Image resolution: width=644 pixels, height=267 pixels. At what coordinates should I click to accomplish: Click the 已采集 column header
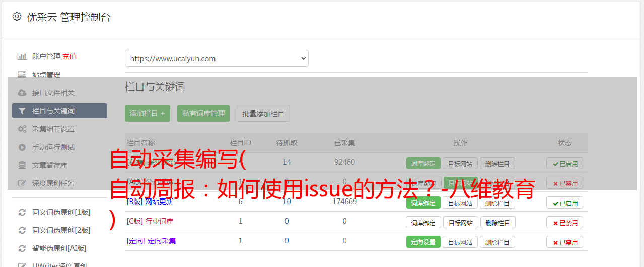pyautogui.click(x=345, y=143)
